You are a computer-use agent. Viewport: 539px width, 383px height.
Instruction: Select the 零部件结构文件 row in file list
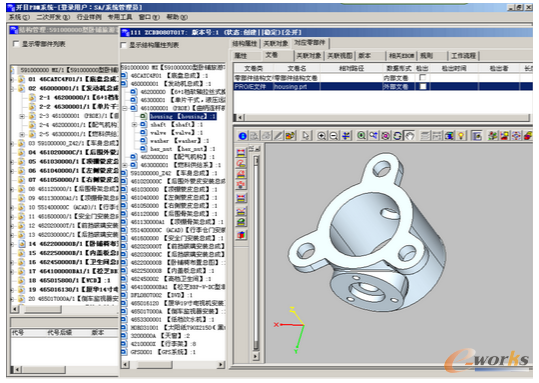pyautogui.click(x=383, y=78)
